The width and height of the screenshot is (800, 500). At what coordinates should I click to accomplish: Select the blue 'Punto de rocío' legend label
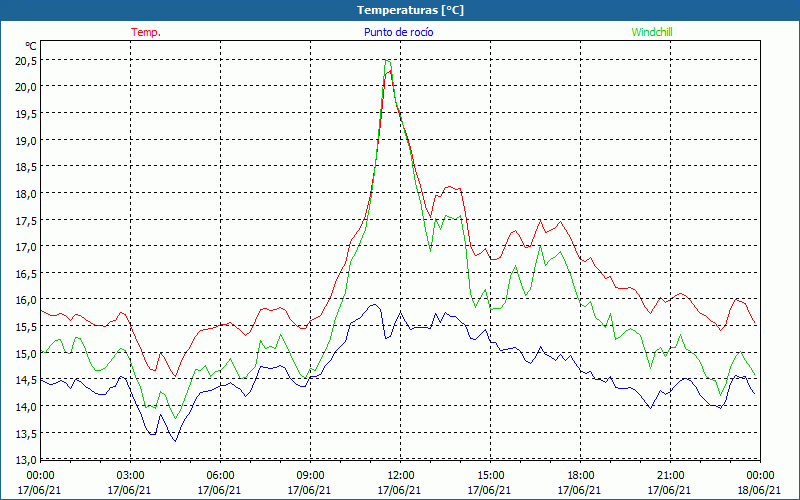click(x=398, y=32)
